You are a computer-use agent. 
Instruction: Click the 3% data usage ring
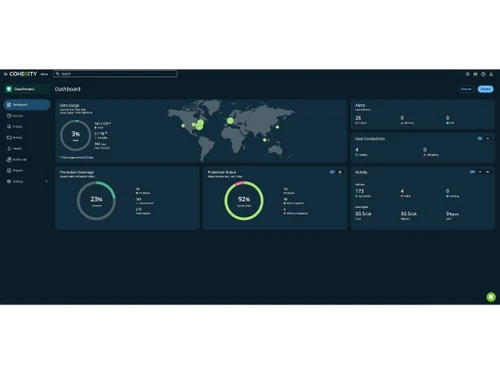pyautogui.click(x=76, y=135)
